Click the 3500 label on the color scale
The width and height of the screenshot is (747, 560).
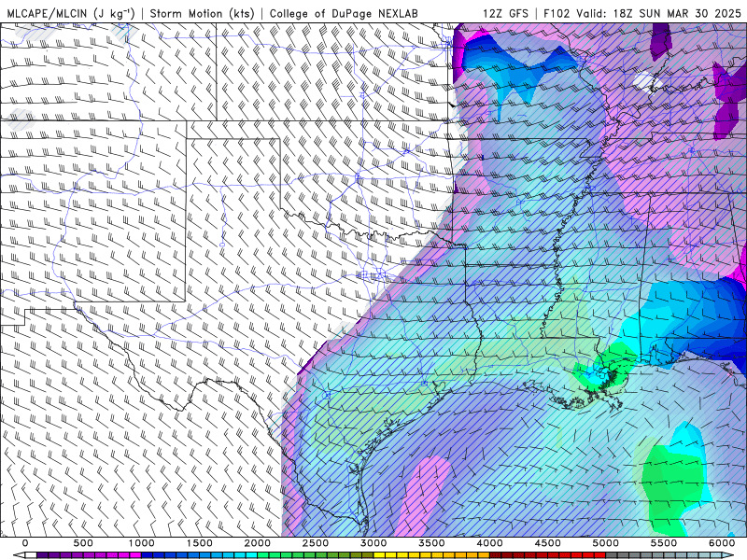(x=432, y=543)
